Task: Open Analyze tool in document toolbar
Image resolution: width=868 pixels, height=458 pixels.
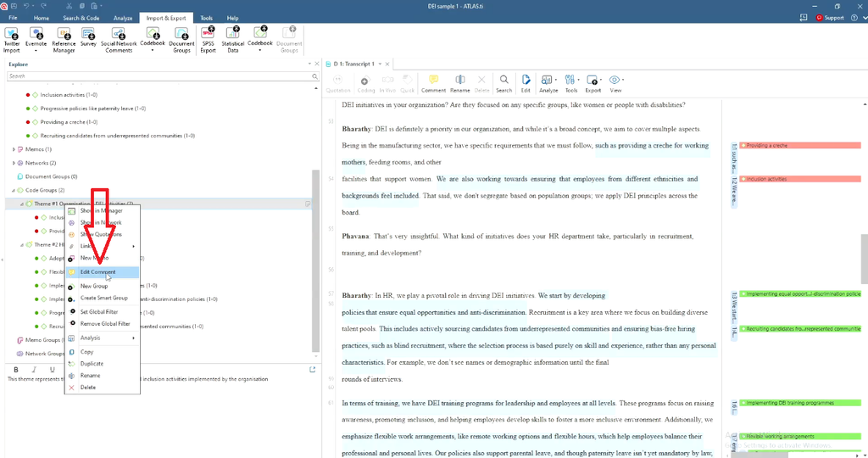Action: click(x=548, y=84)
